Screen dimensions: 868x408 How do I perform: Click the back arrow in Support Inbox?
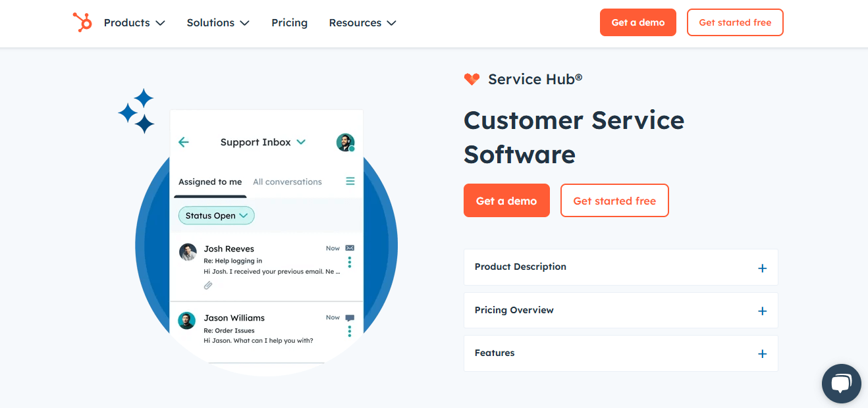[x=184, y=142]
